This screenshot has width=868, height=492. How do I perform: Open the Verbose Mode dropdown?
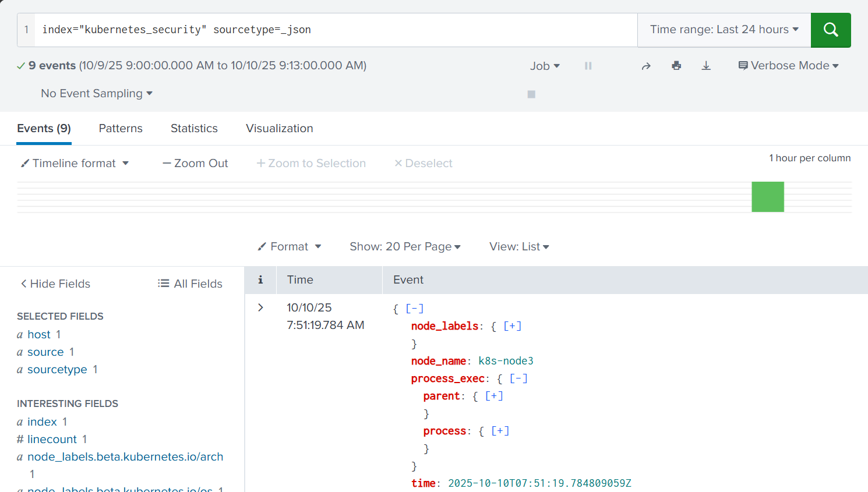(788, 66)
